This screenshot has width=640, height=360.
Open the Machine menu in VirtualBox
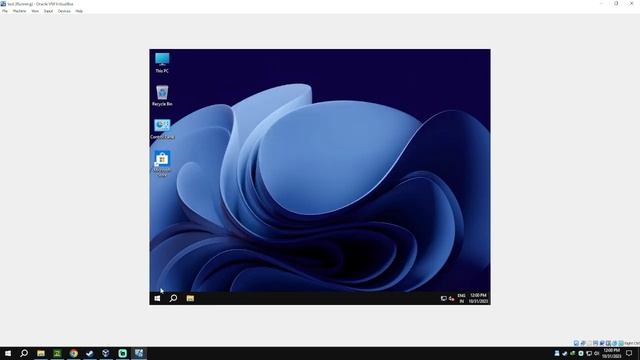[x=19, y=11]
